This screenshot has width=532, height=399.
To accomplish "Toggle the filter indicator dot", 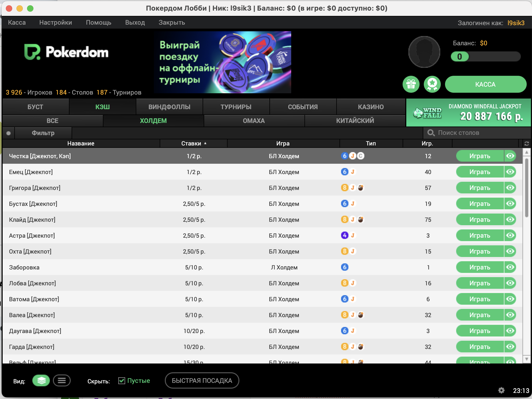I will point(8,133).
